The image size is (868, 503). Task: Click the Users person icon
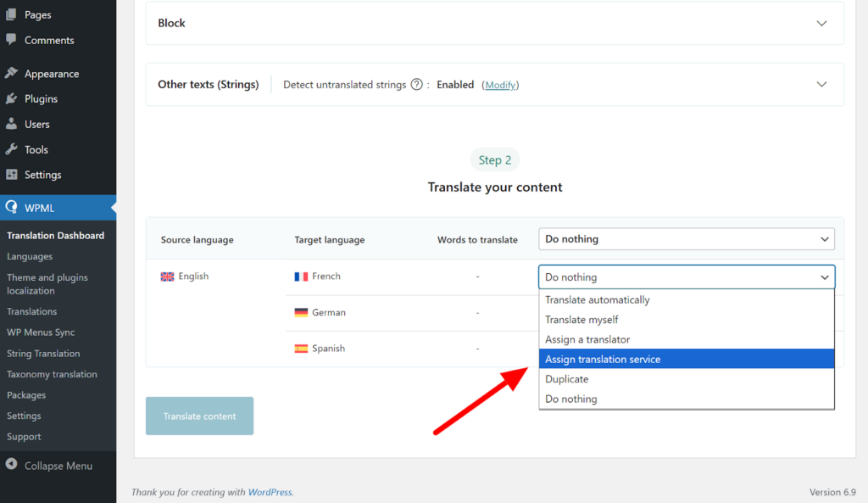coord(11,124)
